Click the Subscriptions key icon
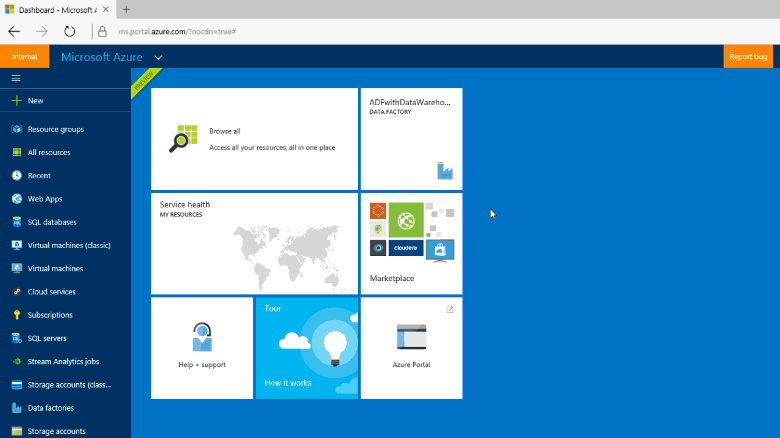780x438 pixels. [16, 315]
